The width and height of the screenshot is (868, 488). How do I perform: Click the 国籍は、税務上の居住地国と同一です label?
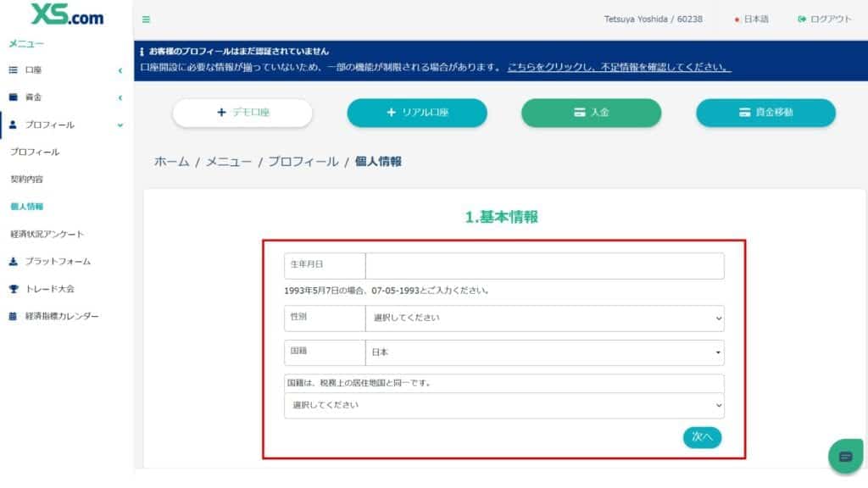(x=359, y=383)
